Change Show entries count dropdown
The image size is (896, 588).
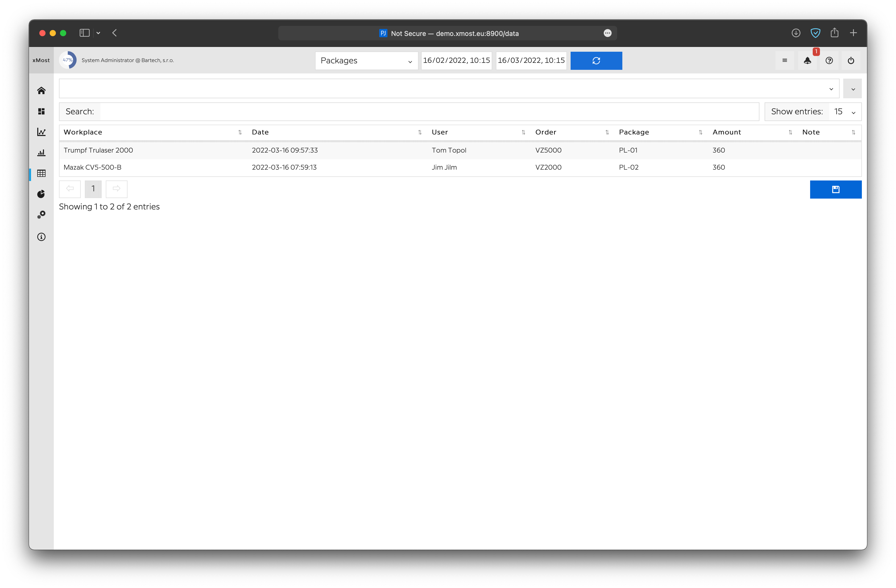845,112
